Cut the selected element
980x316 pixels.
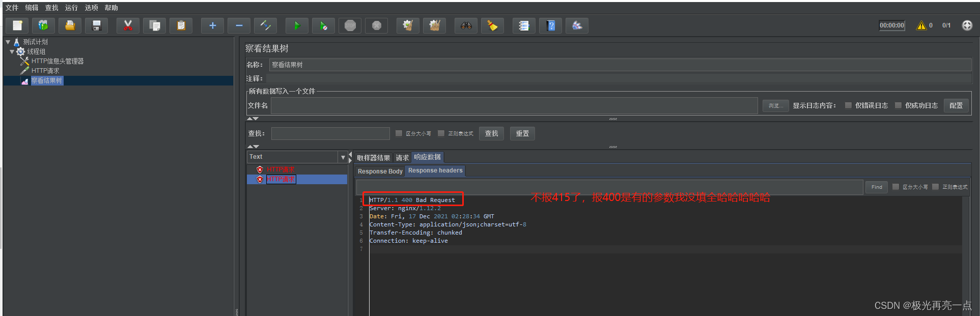(x=128, y=25)
